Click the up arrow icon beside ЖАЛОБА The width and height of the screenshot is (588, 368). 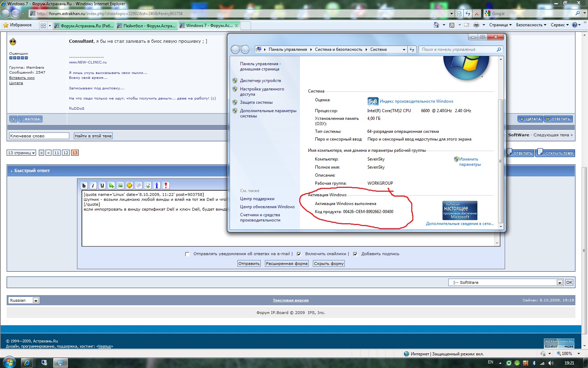(13, 119)
